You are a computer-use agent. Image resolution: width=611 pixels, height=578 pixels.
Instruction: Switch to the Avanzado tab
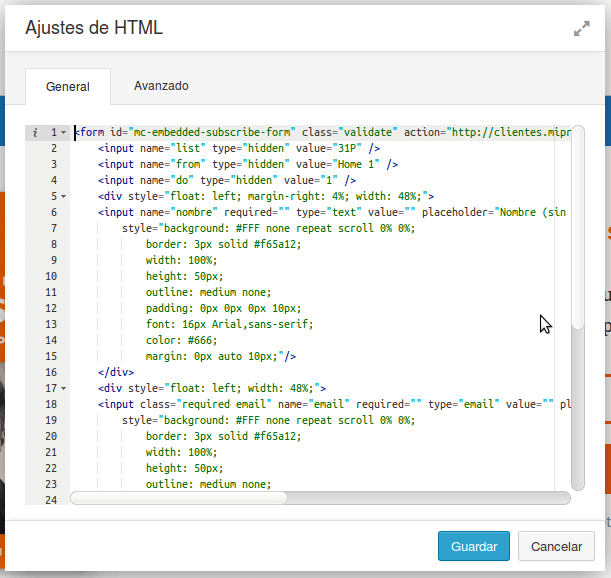tap(161, 86)
